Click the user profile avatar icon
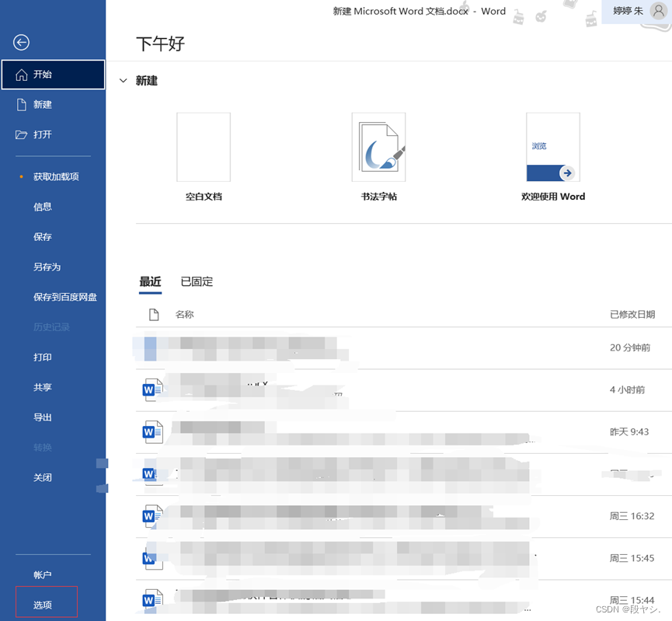The image size is (672, 621). (659, 10)
